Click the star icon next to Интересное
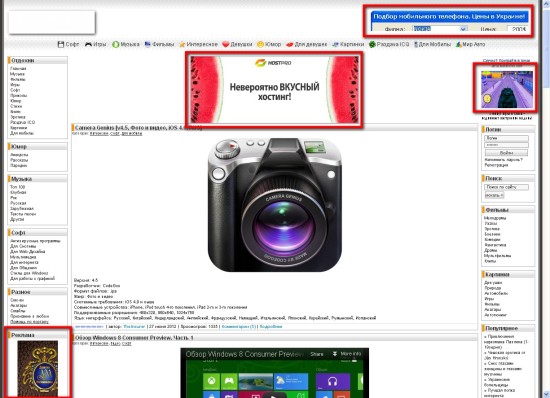This screenshot has width=550, height=398. click(x=182, y=45)
